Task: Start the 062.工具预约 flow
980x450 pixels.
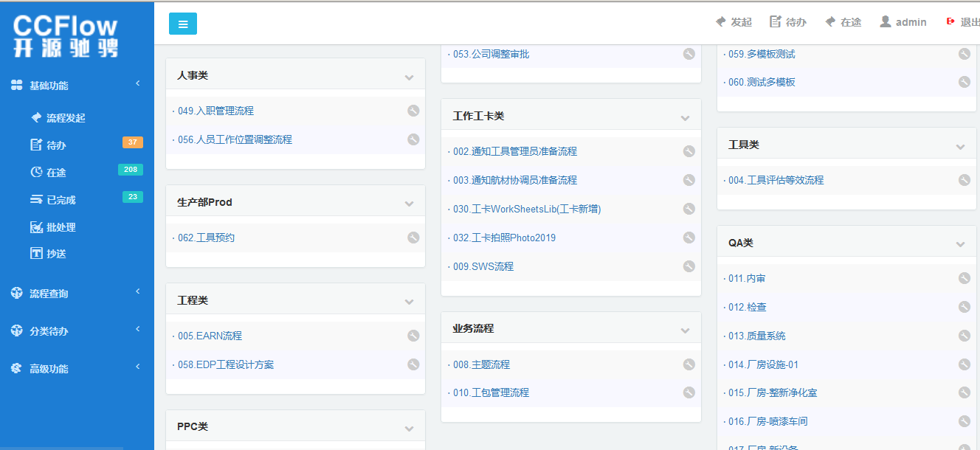Action: [206, 238]
